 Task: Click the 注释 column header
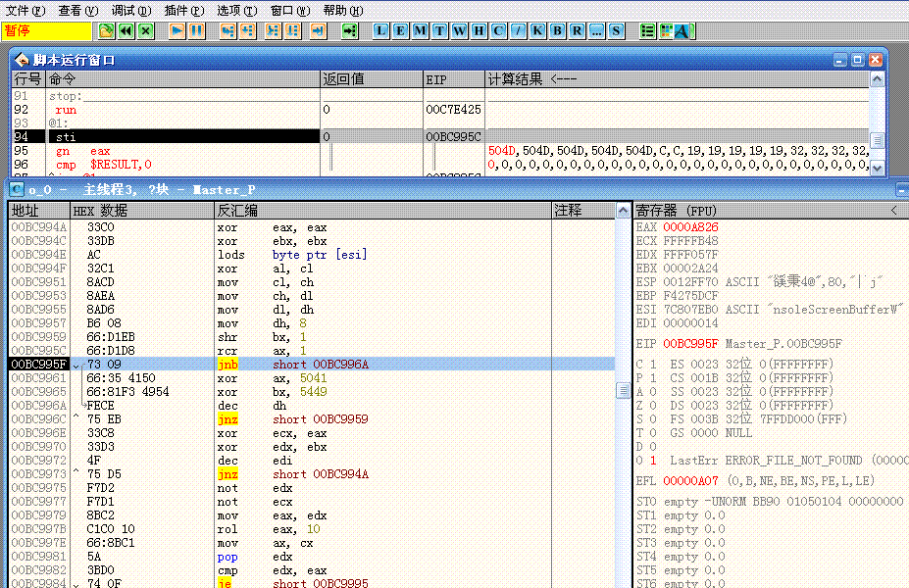(x=582, y=211)
